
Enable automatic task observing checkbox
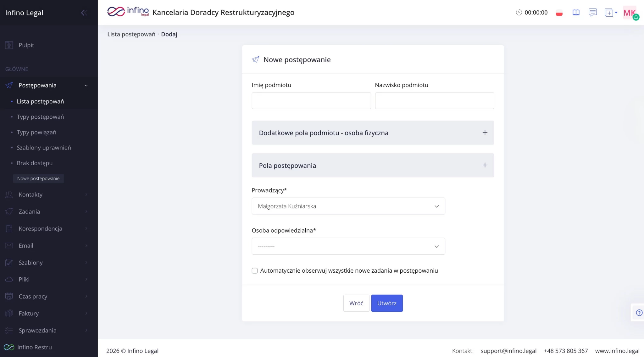click(255, 271)
